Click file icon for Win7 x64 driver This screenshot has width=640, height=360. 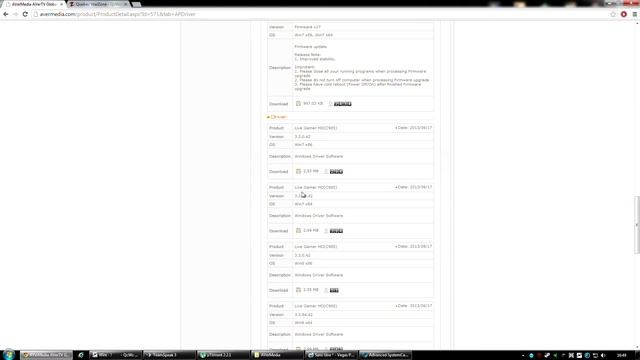point(298,231)
